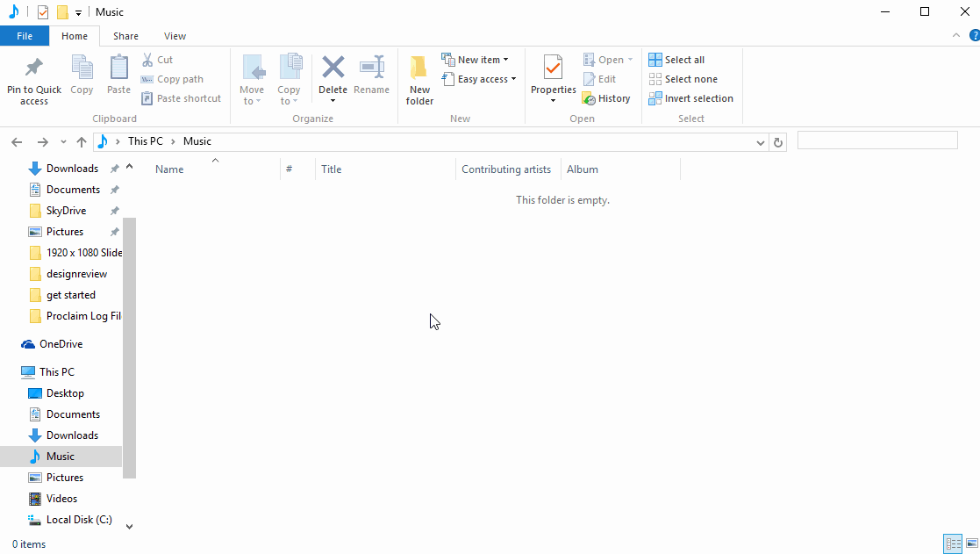Click the Refresh button beside address bar
Viewport: 980px width, 554px height.
coord(777,141)
